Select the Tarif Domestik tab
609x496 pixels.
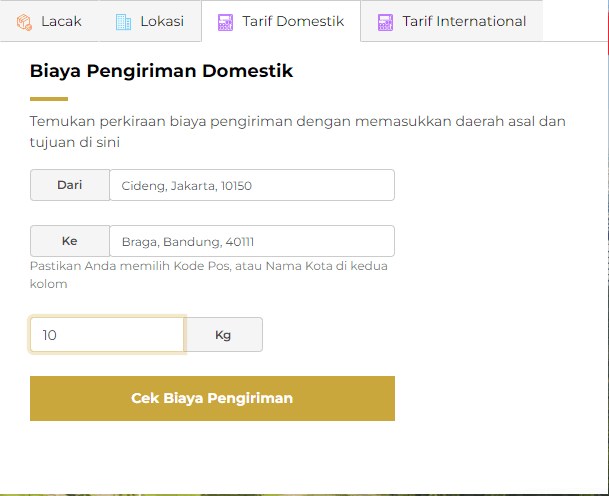pos(281,21)
